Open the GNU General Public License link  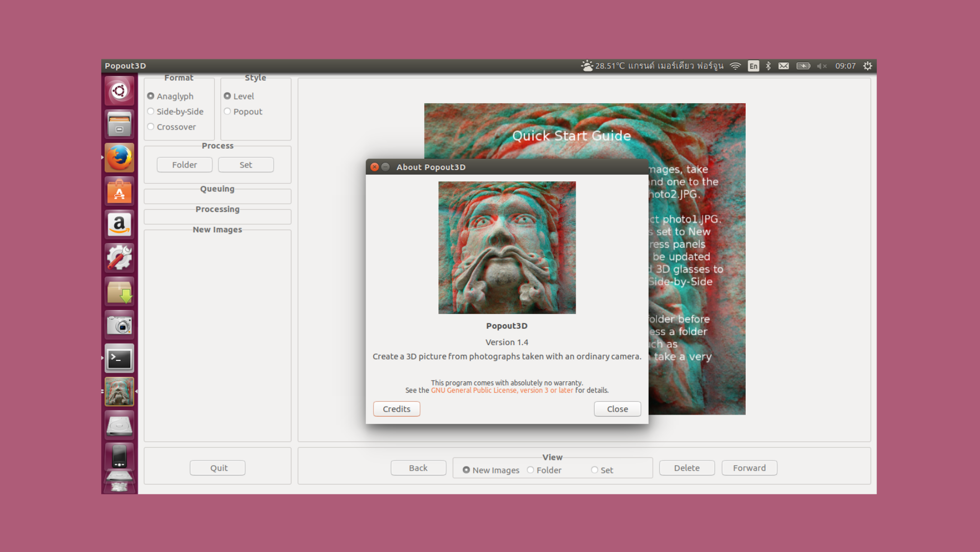point(502,390)
